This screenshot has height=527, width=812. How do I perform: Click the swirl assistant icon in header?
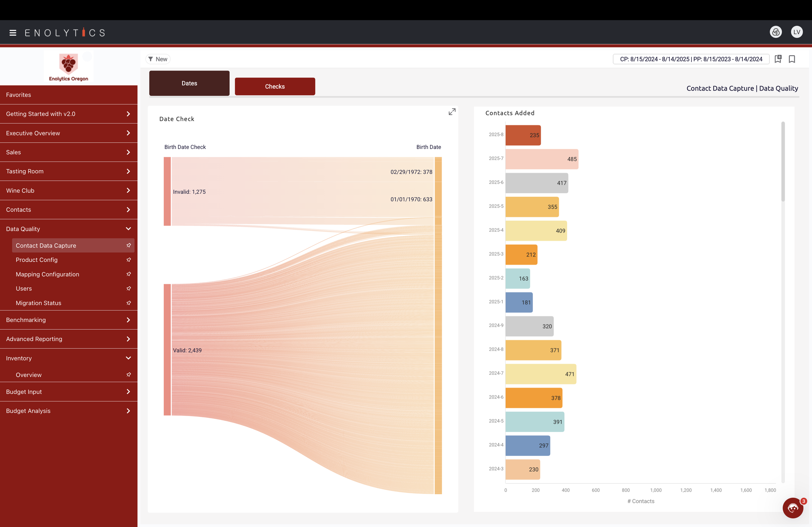776,32
